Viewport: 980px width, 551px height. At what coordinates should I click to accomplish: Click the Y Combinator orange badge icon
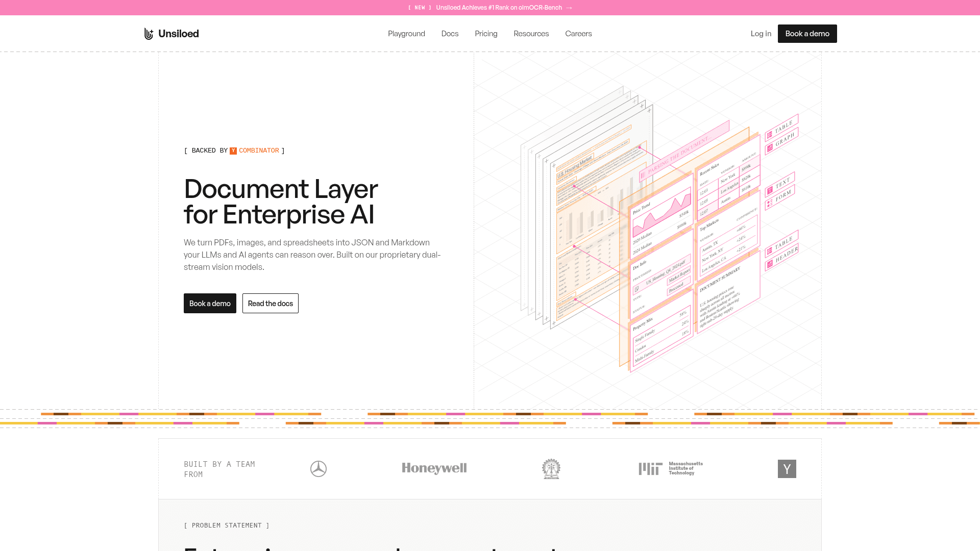click(x=233, y=151)
